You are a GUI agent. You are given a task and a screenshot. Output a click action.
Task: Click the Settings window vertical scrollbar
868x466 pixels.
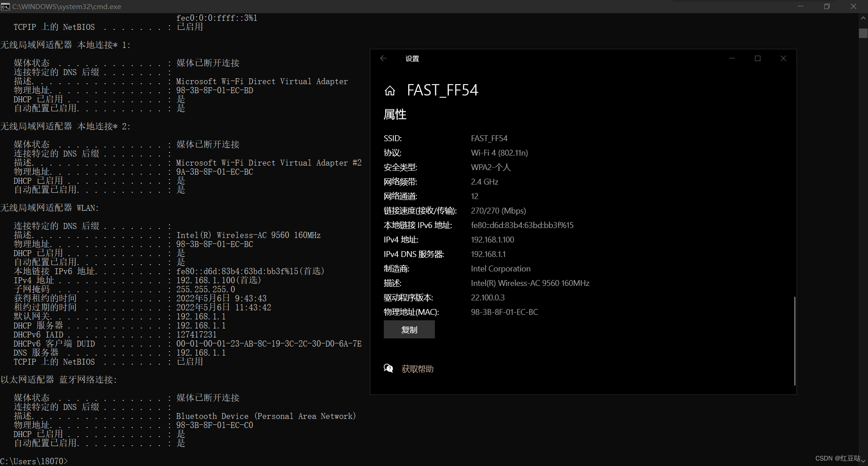coord(794,341)
